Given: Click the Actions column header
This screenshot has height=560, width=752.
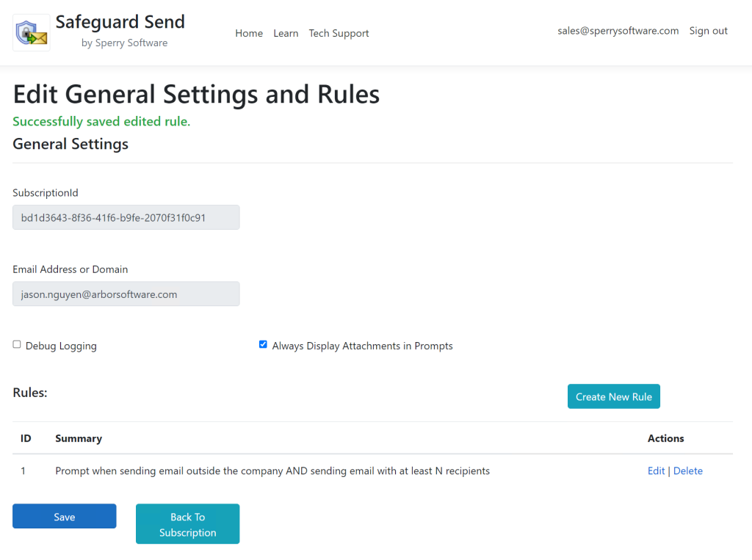Looking at the screenshot, I should [665, 438].
